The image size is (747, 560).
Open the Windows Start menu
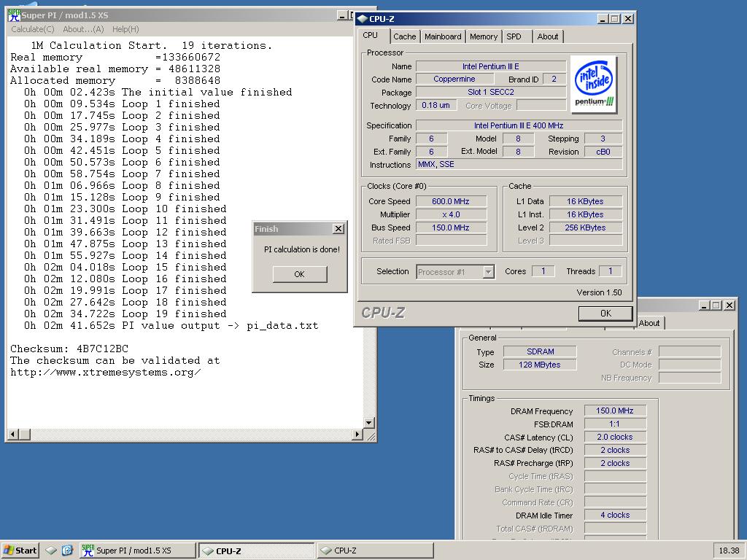coord(20,551)
